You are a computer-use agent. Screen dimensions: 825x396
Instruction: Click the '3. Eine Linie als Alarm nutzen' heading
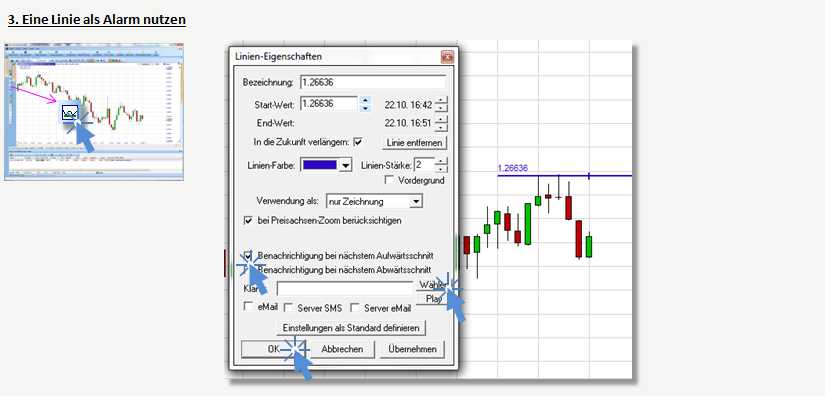(x=97, y=20)
